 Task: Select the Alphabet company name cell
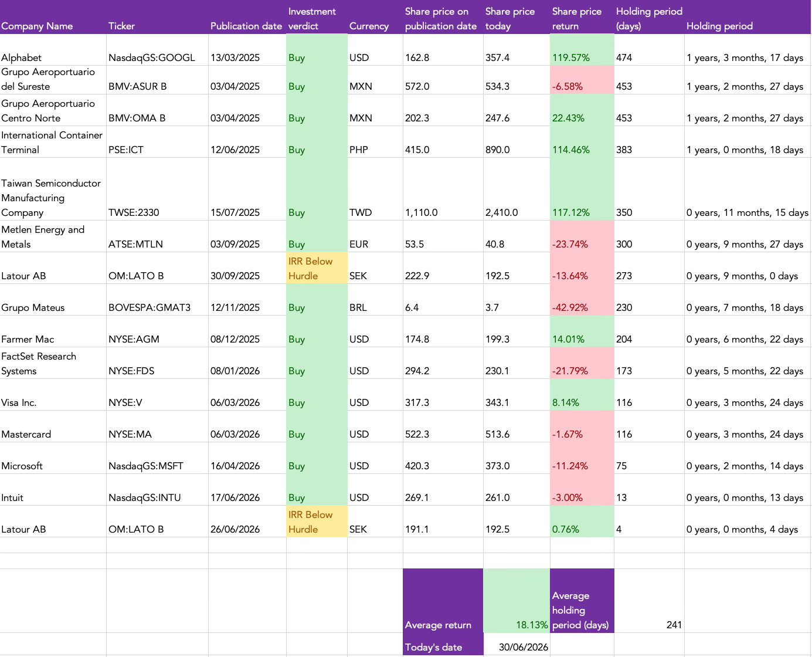pyautogui.click(x=53, y=50)
